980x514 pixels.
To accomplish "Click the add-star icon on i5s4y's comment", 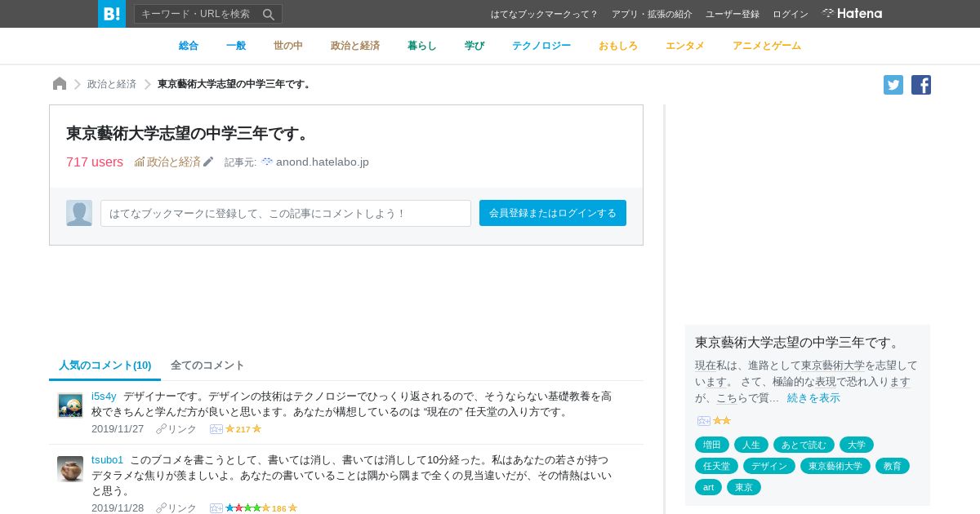I will (216, 429).
